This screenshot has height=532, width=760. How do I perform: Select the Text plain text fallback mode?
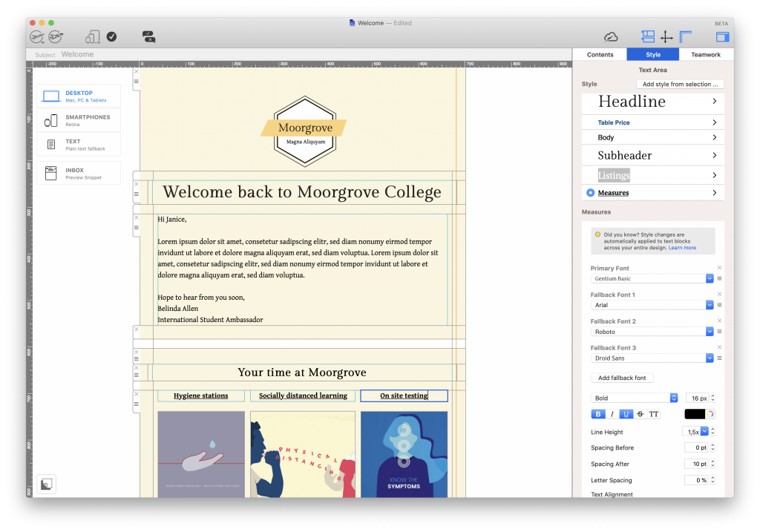[79, 145]
